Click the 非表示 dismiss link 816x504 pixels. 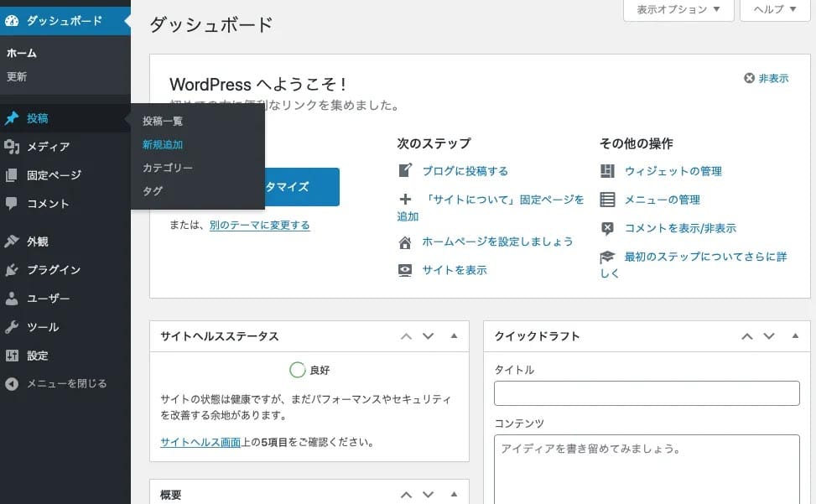click(x=773, y=78)
